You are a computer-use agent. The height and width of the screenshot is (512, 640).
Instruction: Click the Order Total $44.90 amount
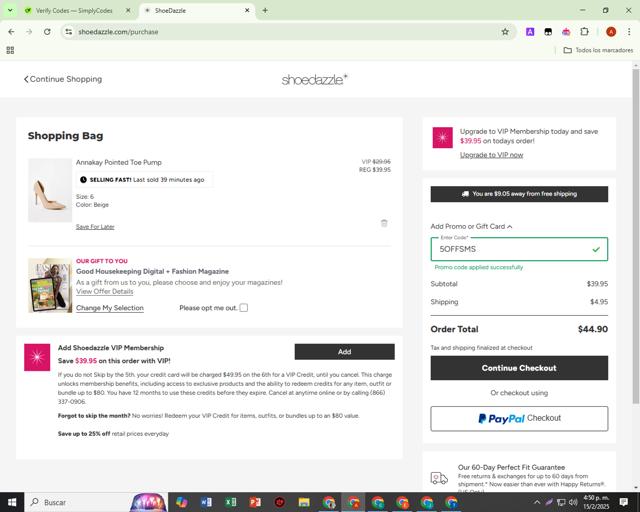(x=593, y=329)
